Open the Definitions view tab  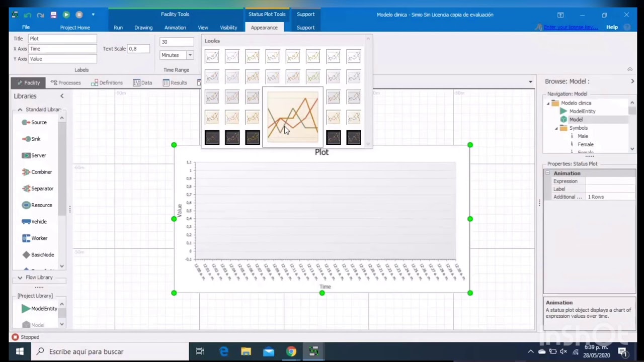[x=107, y=82]
